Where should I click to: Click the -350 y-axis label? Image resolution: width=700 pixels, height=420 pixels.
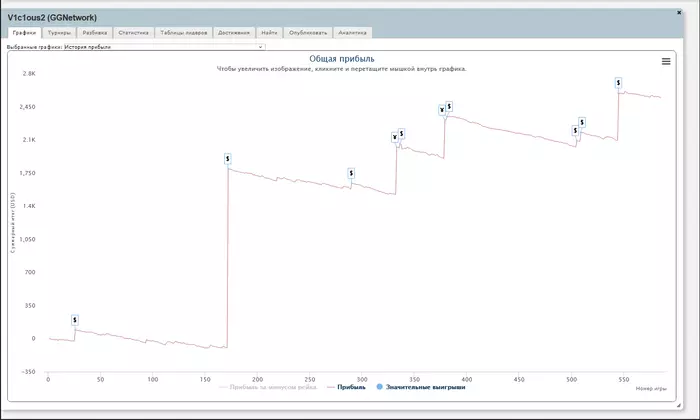[28, 372]
